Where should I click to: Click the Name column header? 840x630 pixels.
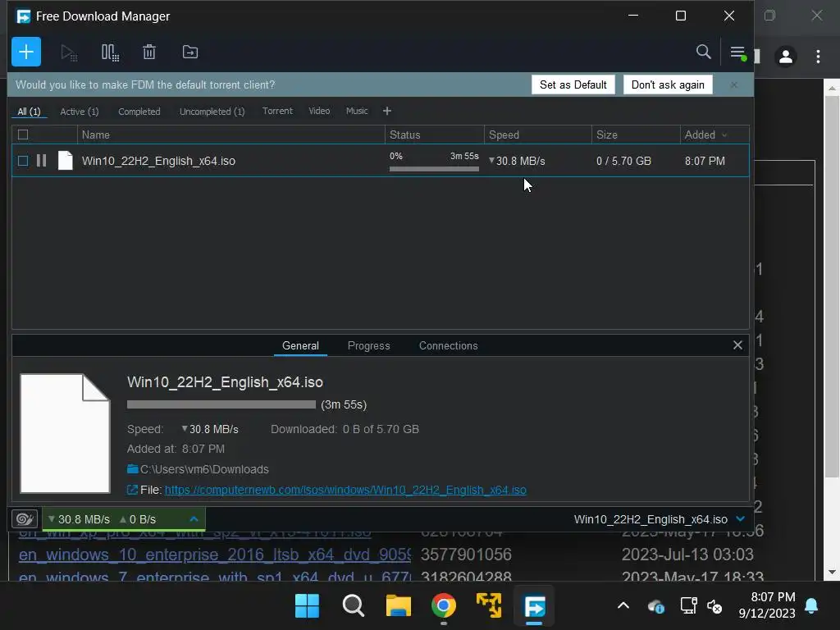coord(231,135)
